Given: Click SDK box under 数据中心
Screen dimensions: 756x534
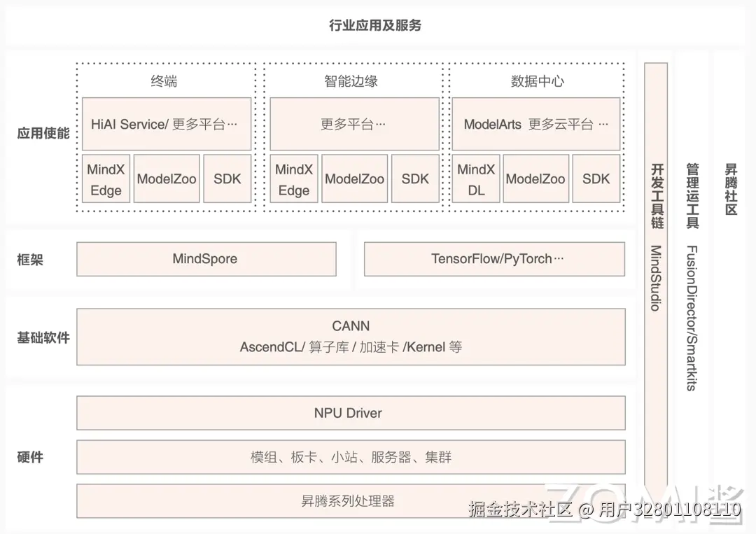Looking at the screenshot, I should 596,178.
